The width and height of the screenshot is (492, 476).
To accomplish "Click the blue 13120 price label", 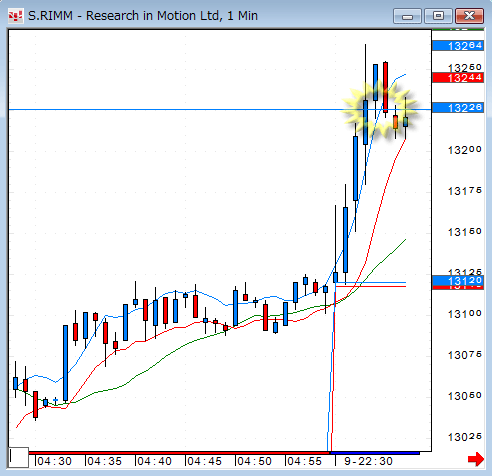I will click(458, 280).
